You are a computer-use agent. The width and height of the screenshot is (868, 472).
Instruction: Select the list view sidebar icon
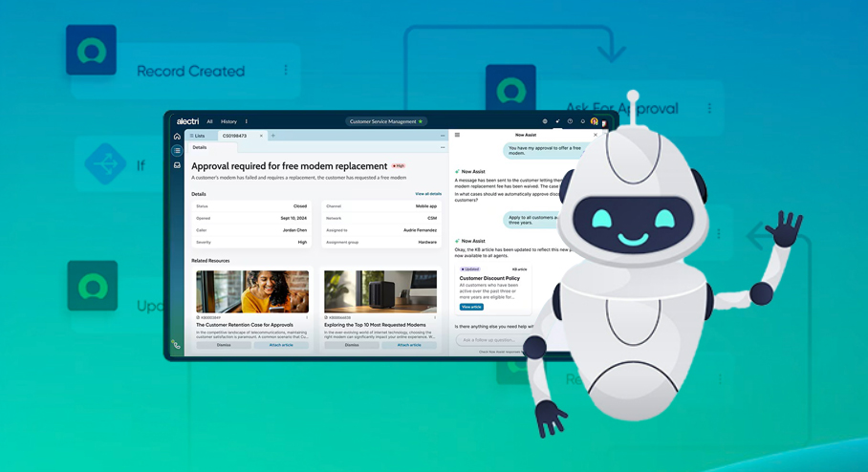177,151
